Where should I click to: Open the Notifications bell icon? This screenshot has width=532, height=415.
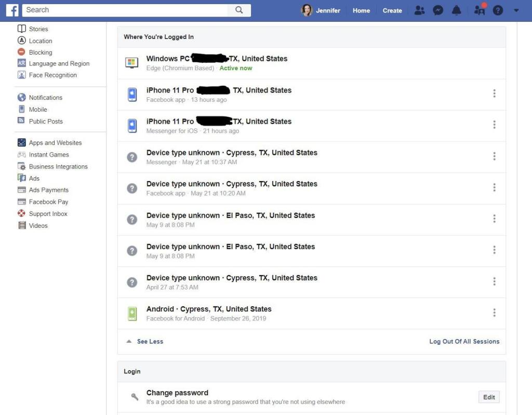457,10
